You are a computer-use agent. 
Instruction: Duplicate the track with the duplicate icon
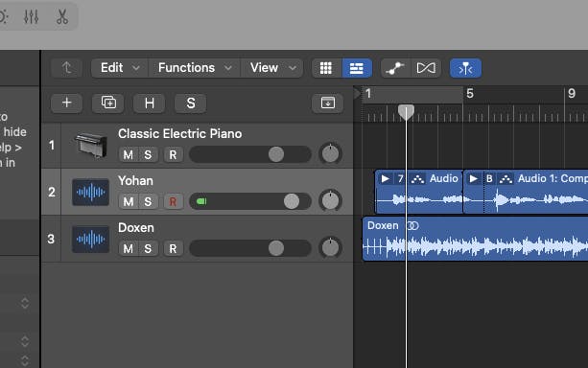[108, 103]
